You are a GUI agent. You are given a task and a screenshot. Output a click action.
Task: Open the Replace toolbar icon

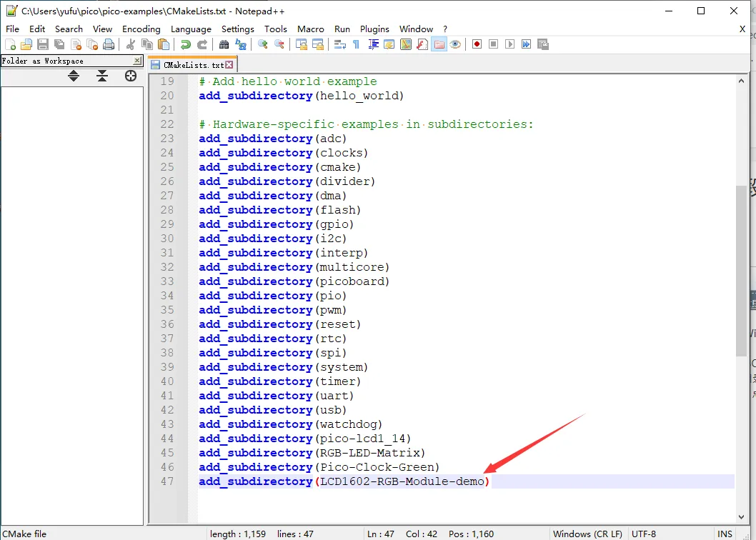241,44
